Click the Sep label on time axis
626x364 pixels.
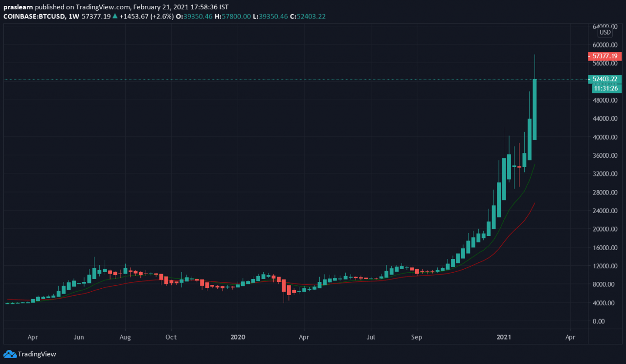coord(417,337)
